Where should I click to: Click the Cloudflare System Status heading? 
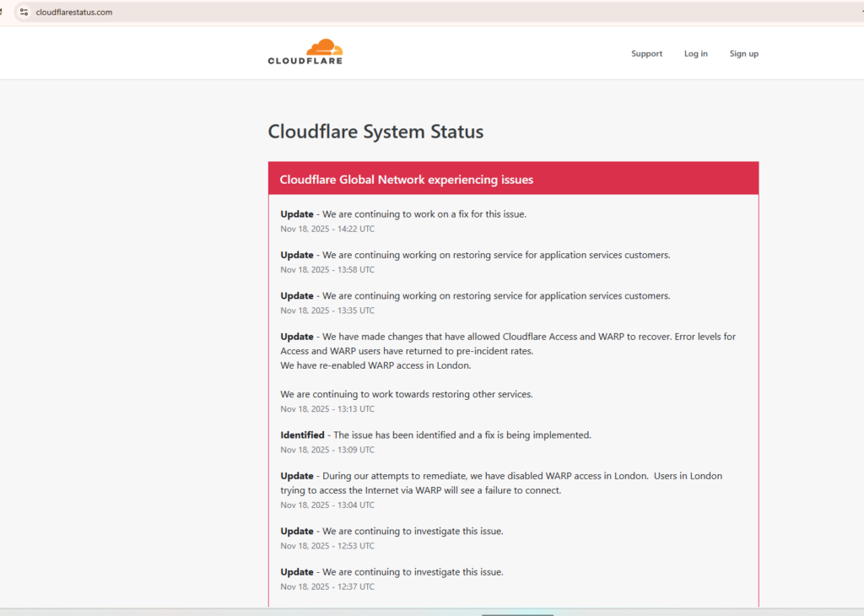pyautogui.click(x=375, y=132)
